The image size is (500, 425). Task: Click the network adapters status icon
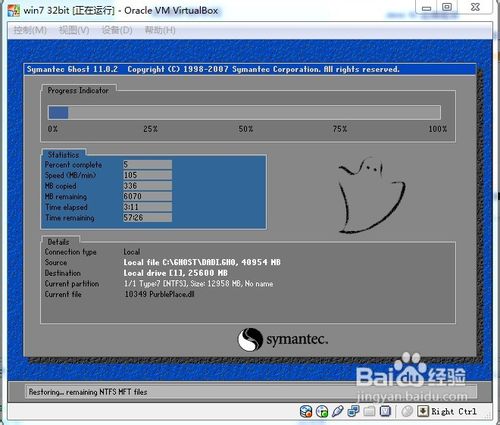pyautogui.click(x=353, y=411)
